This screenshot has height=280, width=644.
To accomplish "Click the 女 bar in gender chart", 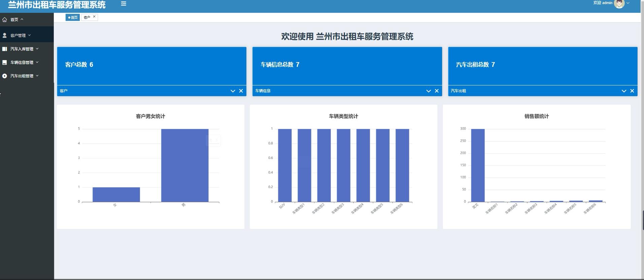I will click(x=116, y=195).
